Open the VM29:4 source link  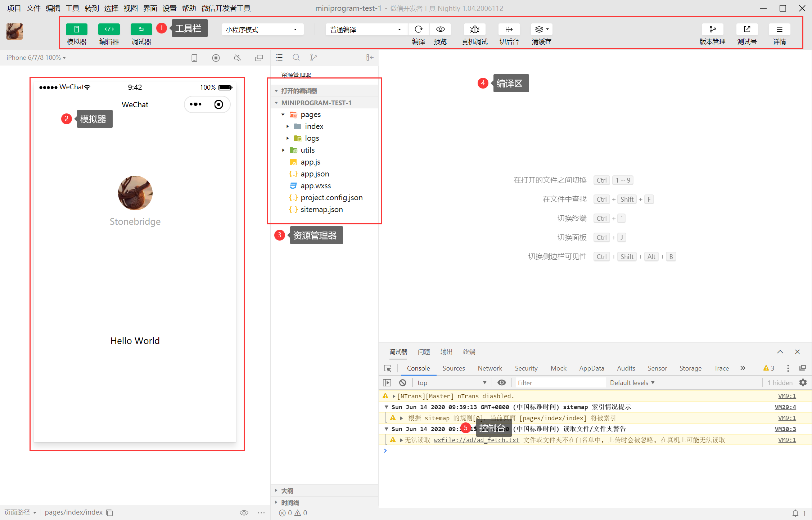(785, 407)
